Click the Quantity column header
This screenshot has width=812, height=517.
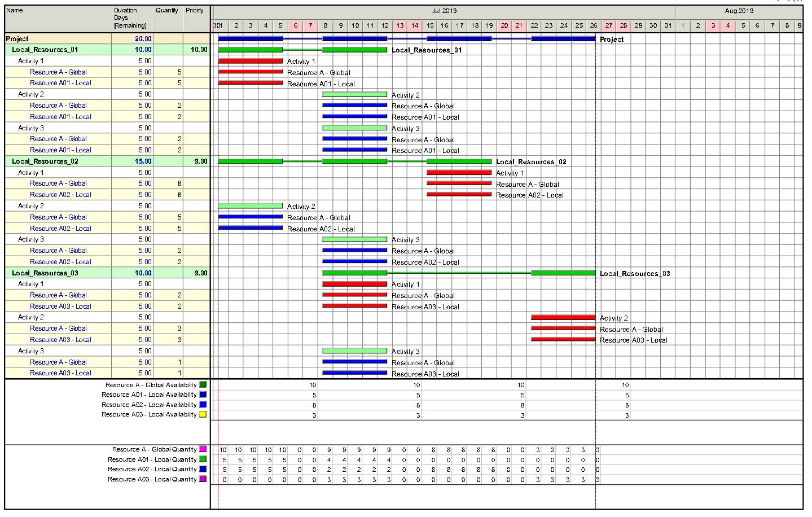(168, 19)
